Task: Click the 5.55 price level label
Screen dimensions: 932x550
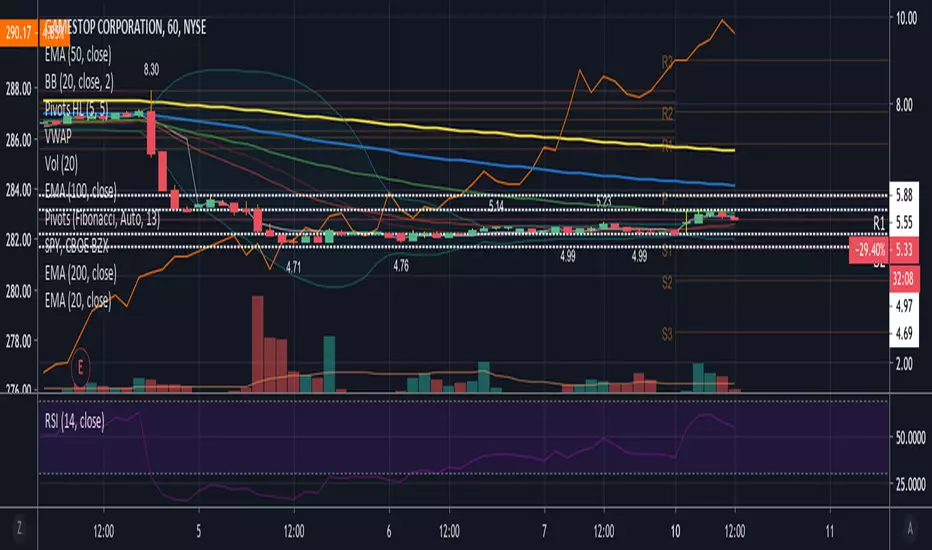Action: click(x=904, y=223)
